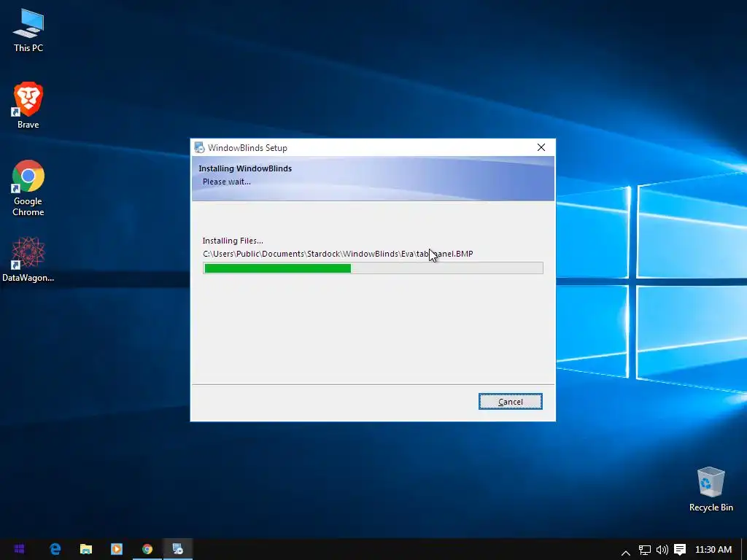747x560 pixels.
Task: Click the "Installing Files..." label
Action: pyautogui.click(x=233, y=241)
